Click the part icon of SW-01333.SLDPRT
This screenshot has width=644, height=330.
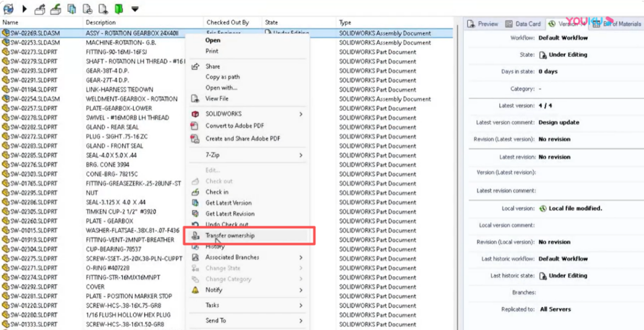6,324
